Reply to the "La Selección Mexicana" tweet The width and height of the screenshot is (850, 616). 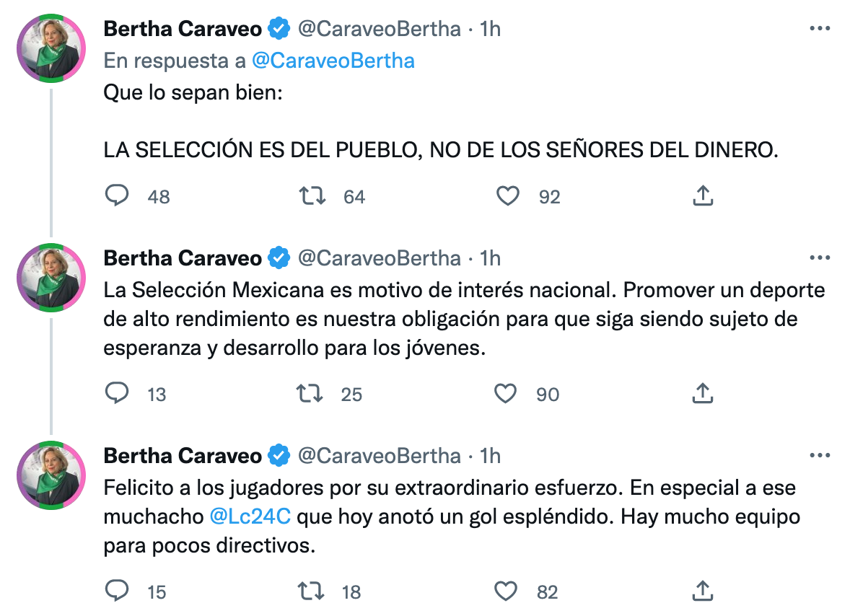coord(117,393)
